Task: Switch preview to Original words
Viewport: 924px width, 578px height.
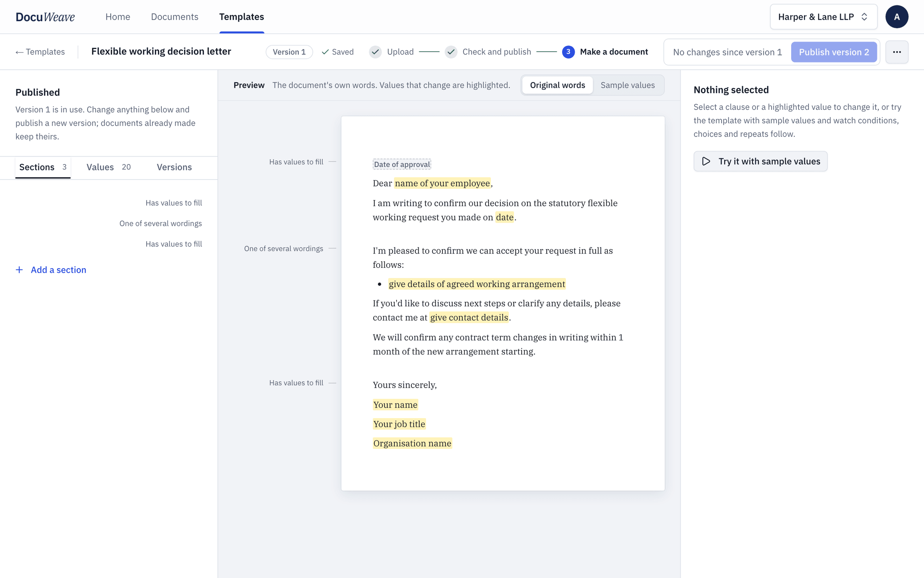Action: pos(557,85)
